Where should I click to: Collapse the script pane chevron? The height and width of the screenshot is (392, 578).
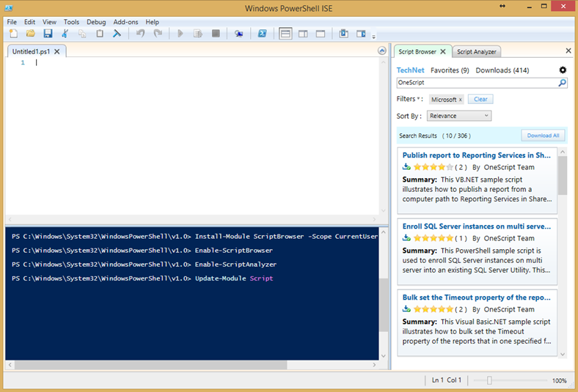[382, 51]
